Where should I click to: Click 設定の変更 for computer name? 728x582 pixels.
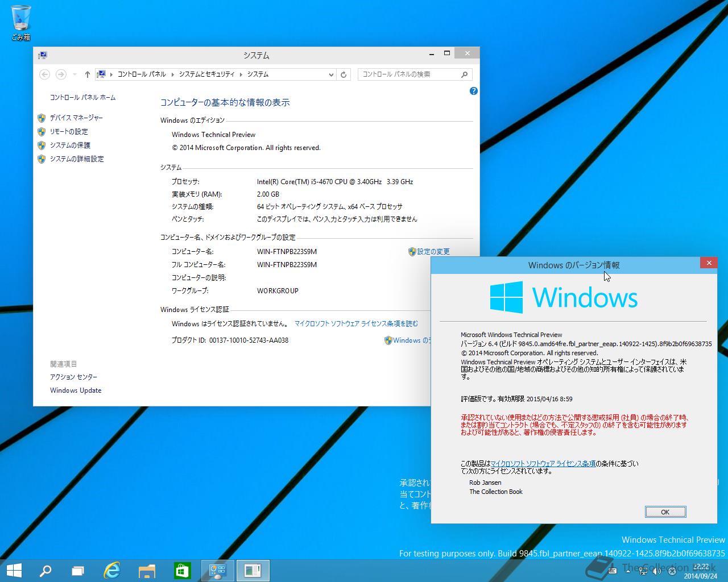(433, 251)
